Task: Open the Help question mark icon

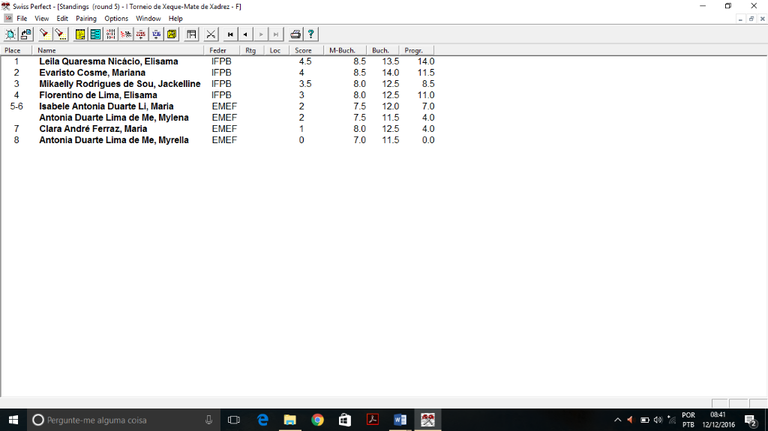Action: (x=311, y=34)
